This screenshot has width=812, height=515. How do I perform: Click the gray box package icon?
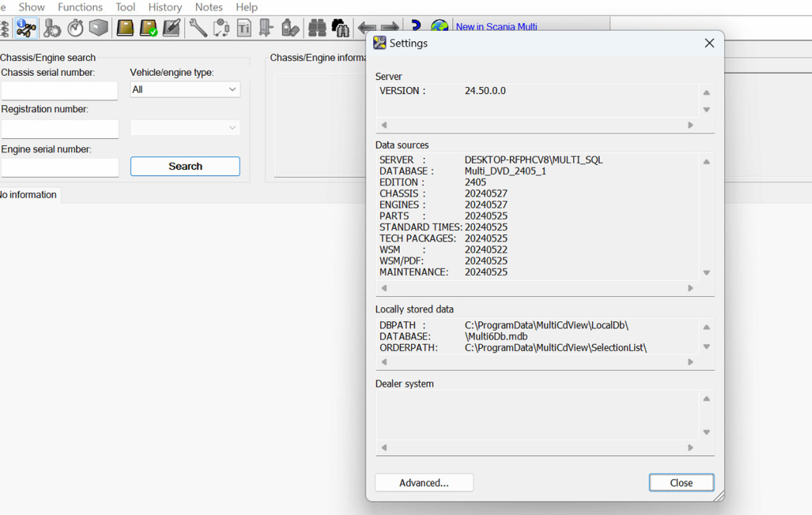click(x=99, y=27)
